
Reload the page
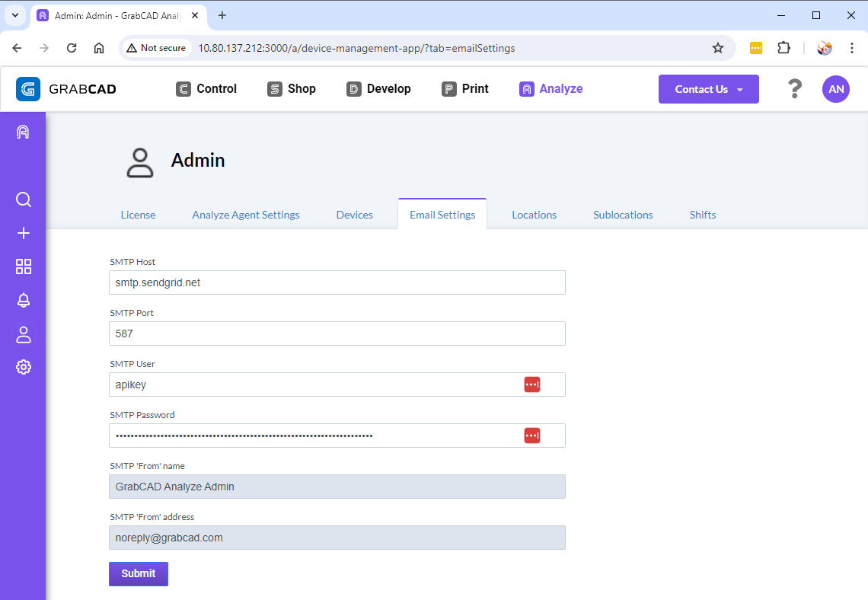click(72, 48)
